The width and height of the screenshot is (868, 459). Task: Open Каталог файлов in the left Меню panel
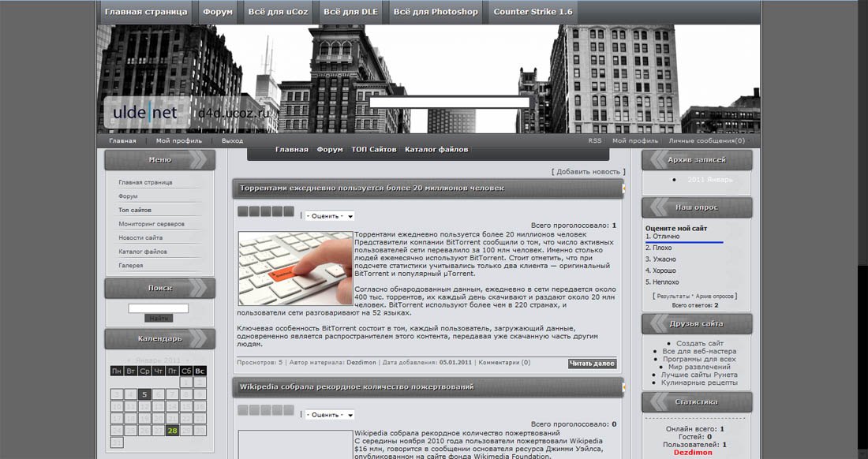(143, 251)
